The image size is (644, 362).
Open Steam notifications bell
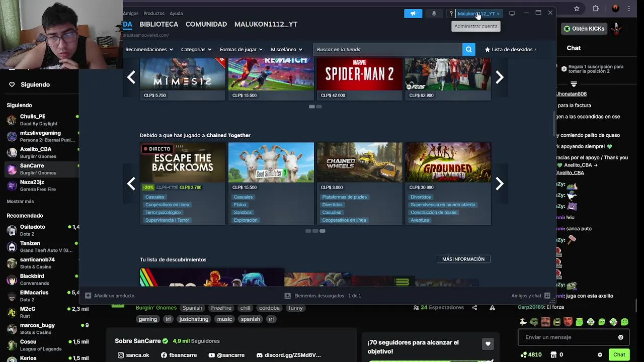[x=434, y=14]
